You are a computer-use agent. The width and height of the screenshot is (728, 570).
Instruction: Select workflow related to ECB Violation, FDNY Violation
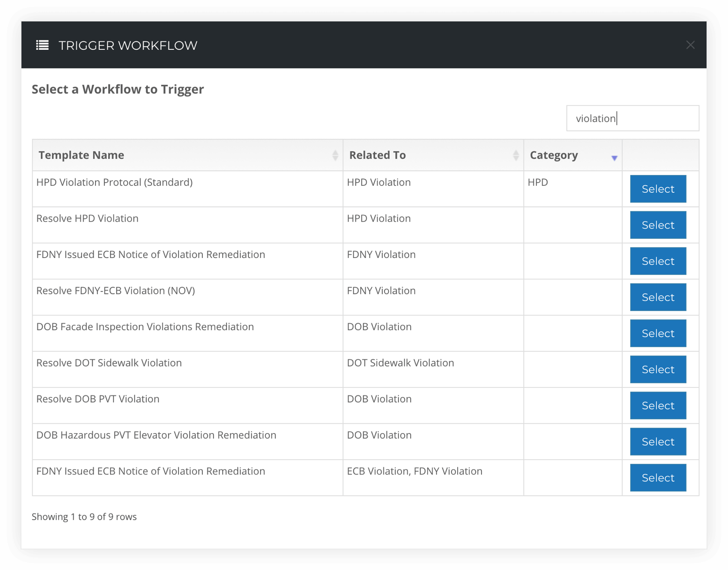pos(658,478)
